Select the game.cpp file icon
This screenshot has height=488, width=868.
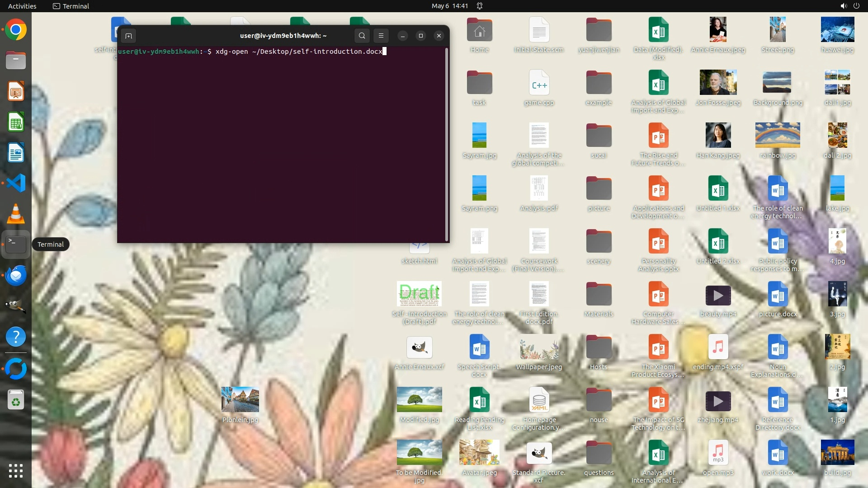pyautogui.click(x=539, y=83)
